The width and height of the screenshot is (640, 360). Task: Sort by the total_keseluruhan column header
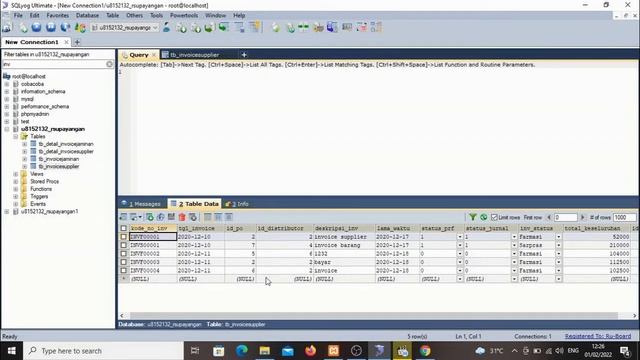tap(596, 228)
